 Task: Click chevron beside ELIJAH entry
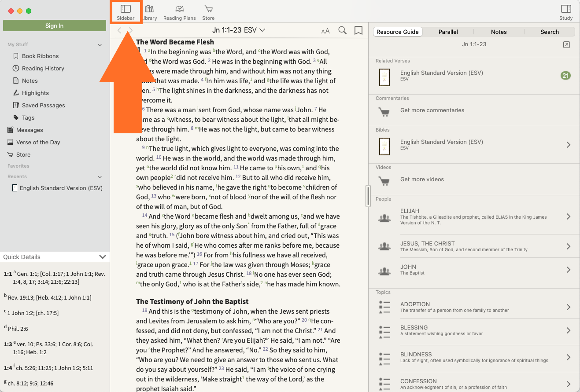[x=569, y=216]
